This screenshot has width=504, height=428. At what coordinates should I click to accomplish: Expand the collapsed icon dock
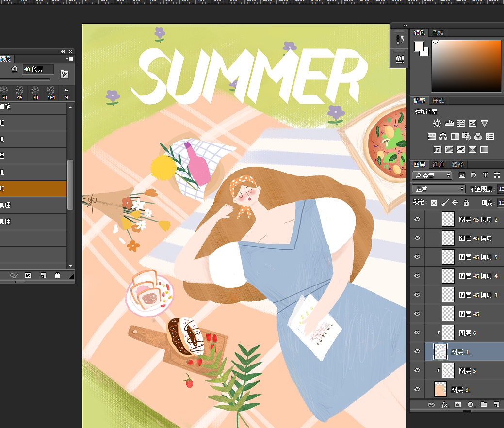(x=405, y=25)
